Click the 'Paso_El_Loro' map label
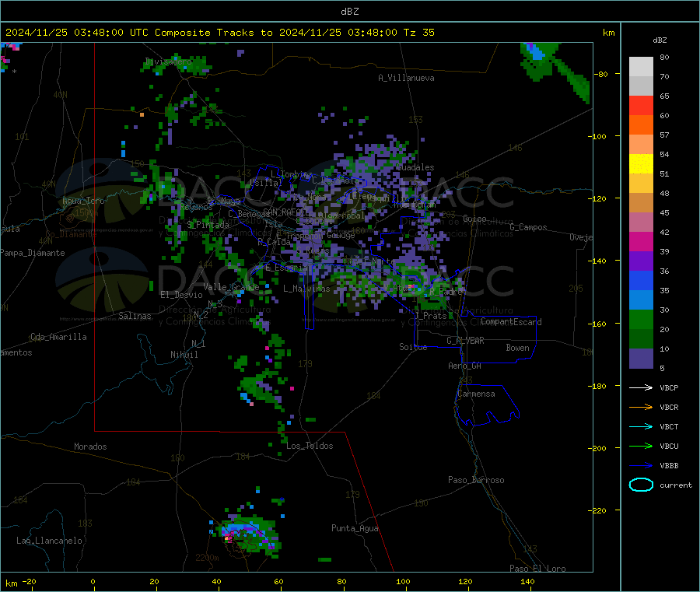Screen dimensions: 700x592 pos(537,569)
